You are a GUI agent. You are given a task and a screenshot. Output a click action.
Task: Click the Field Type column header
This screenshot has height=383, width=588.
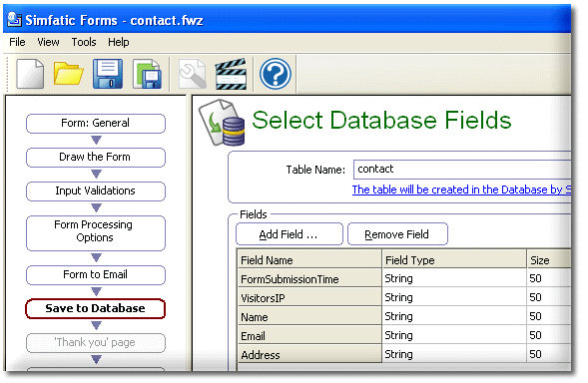click(x=454, y=260)
